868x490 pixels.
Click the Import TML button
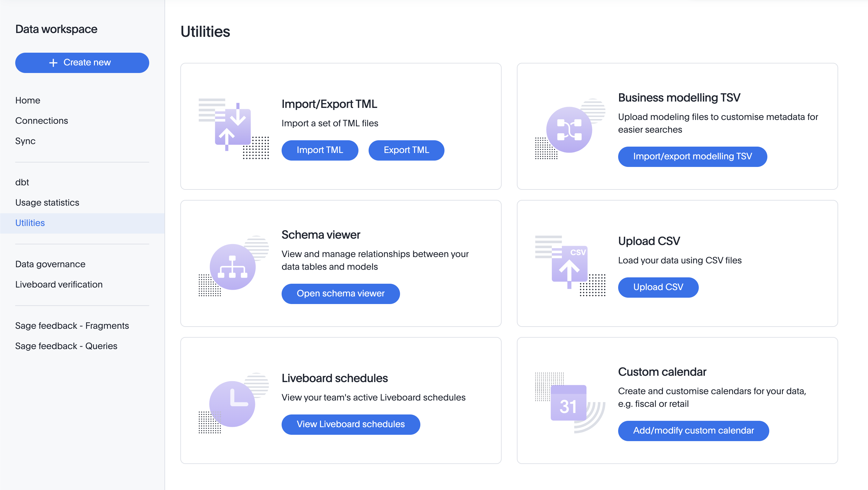pos(319,150)
